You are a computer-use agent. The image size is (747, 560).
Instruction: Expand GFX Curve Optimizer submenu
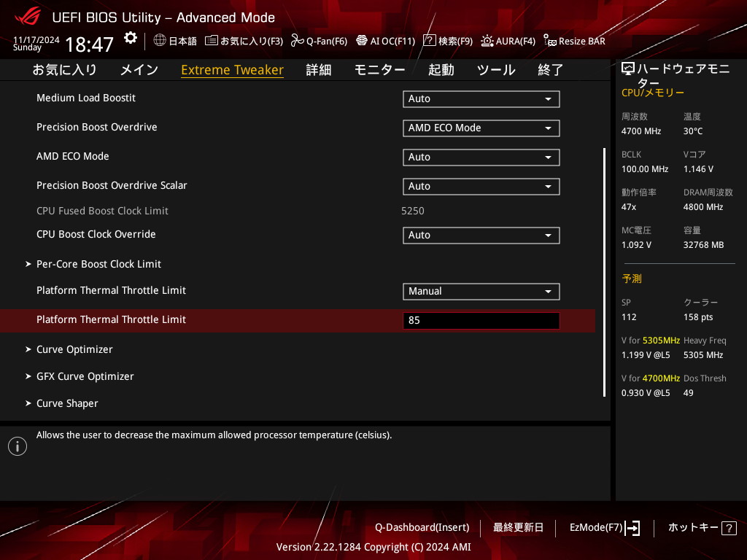[85, 376]
